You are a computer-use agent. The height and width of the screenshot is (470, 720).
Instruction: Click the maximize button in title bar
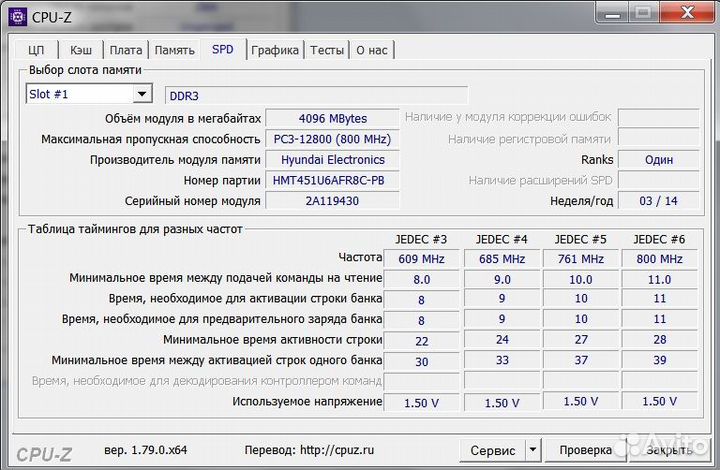coord(644,13)
